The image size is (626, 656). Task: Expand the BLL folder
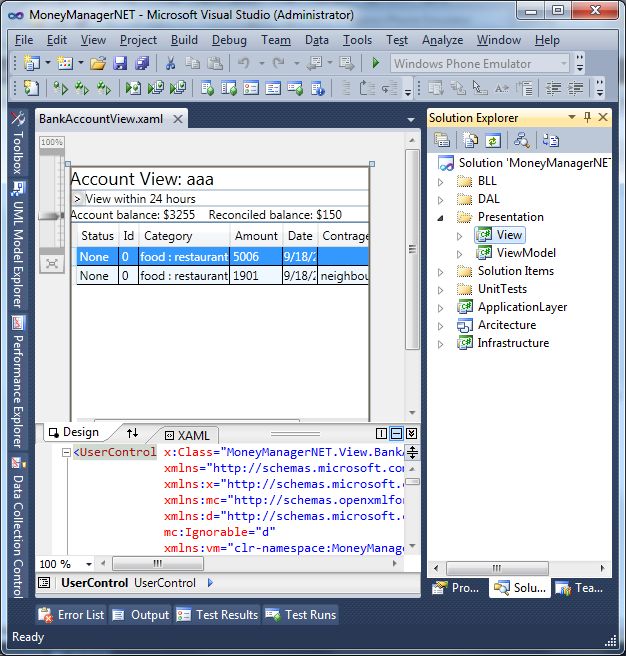pyautogui.click(x=441, y=182)
